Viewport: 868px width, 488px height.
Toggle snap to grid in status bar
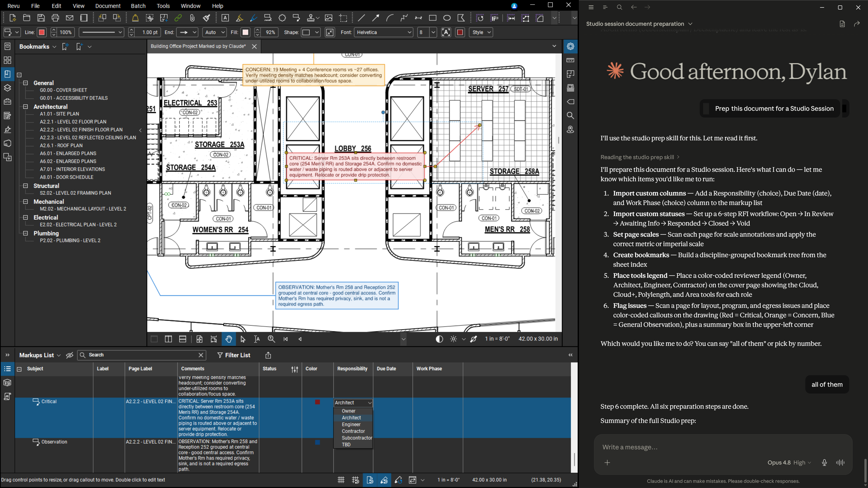(355, 480)
